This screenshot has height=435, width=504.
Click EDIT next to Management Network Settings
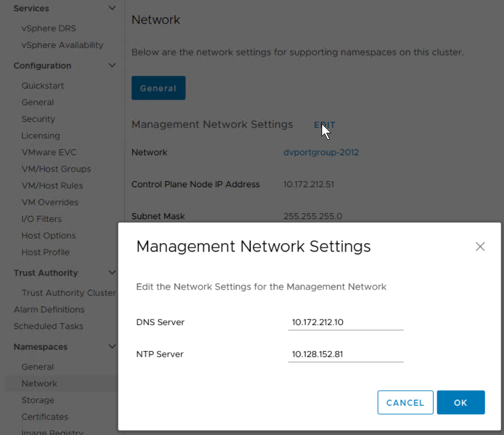[324, 125]
